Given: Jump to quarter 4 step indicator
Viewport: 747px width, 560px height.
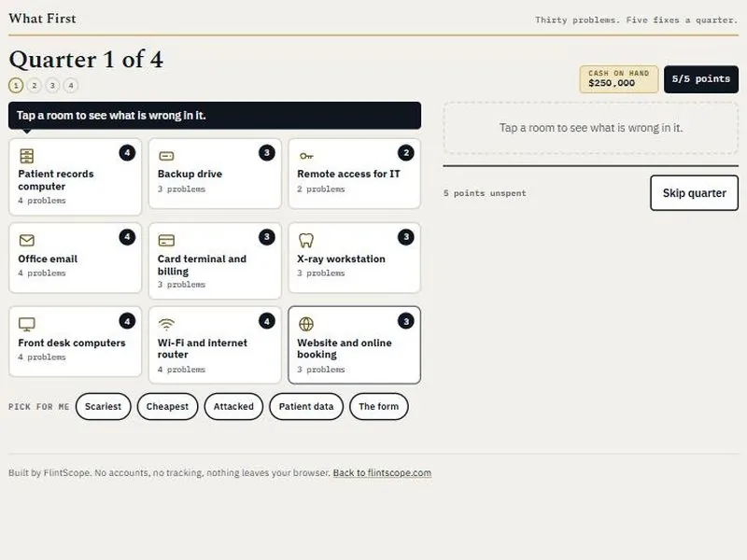Looking at the screenshot, I should 71,86.
